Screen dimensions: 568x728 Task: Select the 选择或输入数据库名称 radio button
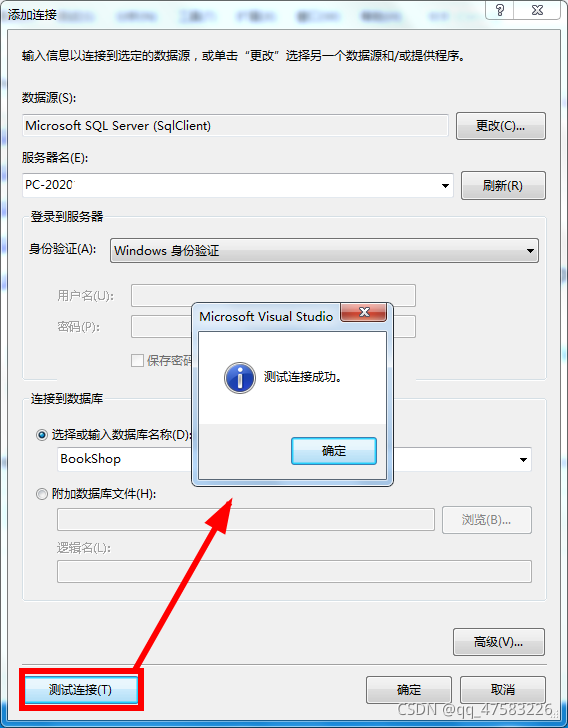coord(42,435)
